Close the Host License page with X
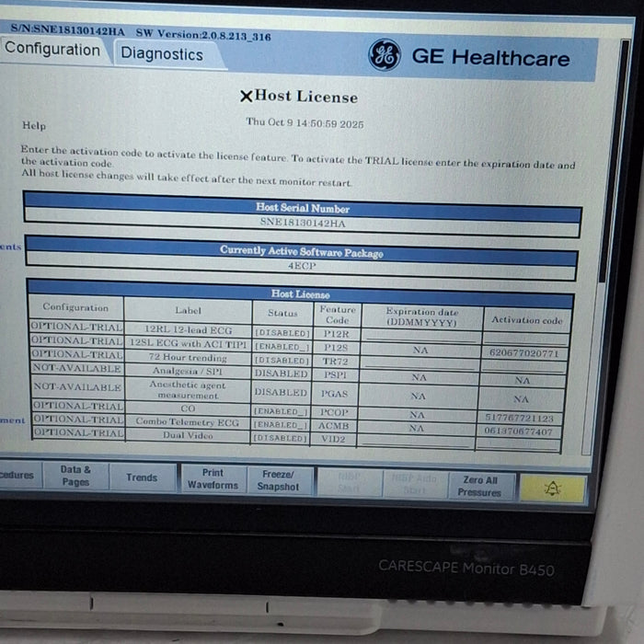 pyautogui.click(x=246, y=97)
